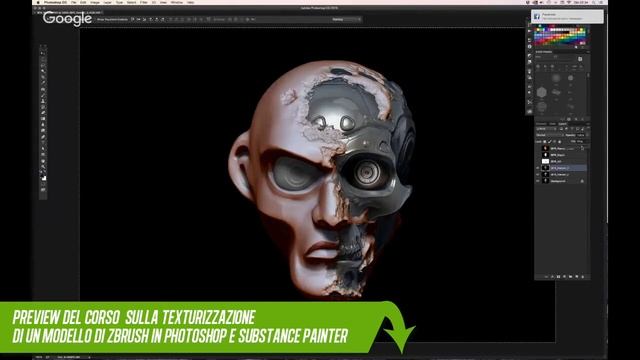Open the Image menu
Viewport: 640px width, 360px height.
point(95,2)
